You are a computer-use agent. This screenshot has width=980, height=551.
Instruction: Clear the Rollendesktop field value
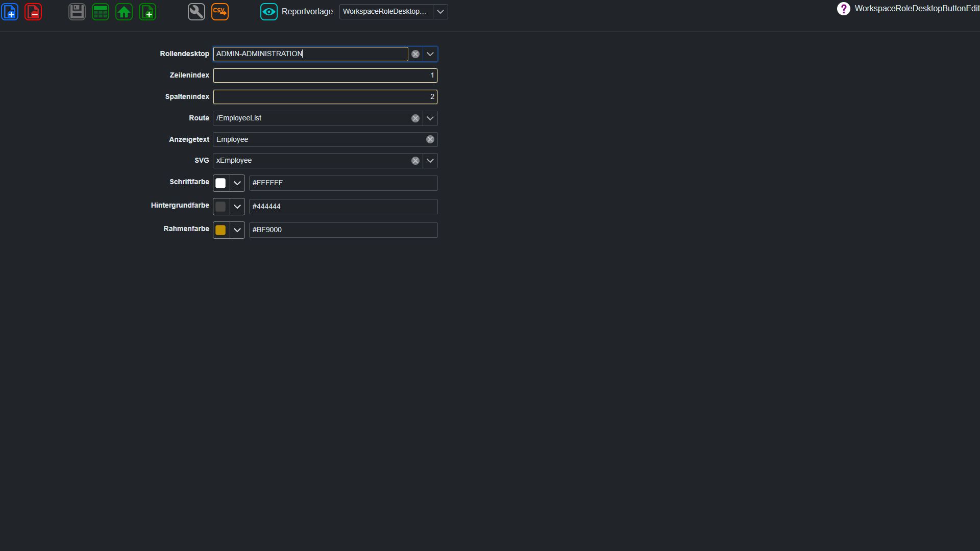pos(415,54)
